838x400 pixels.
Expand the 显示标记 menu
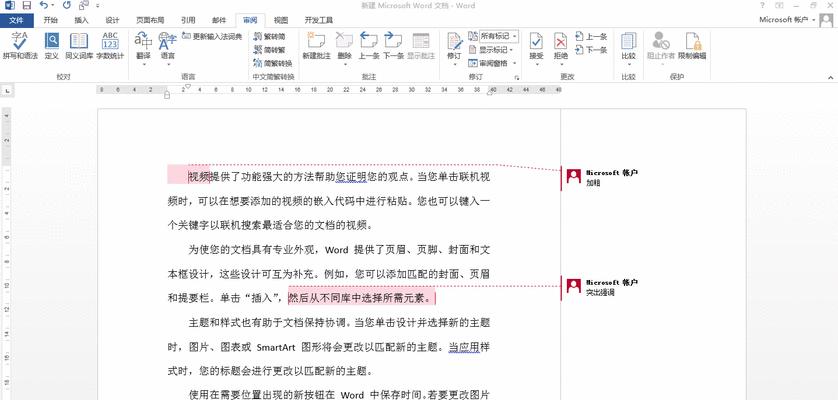[491, 50]
